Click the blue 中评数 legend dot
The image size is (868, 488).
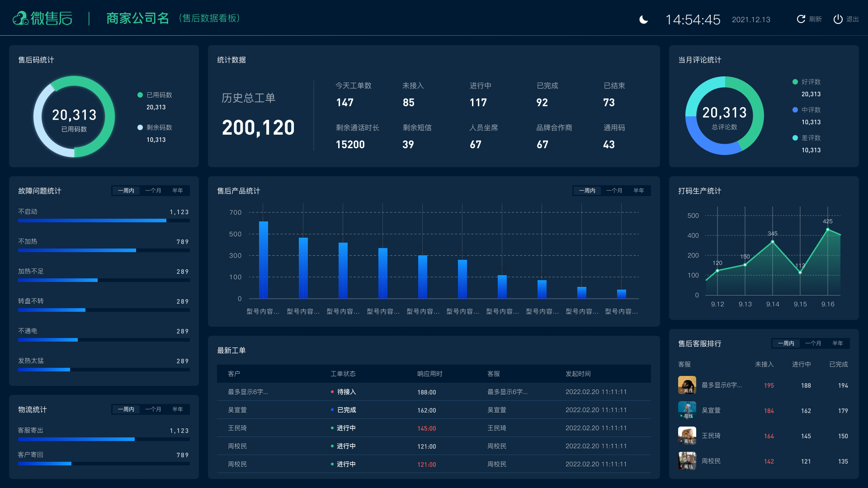[x=795, y=110]
